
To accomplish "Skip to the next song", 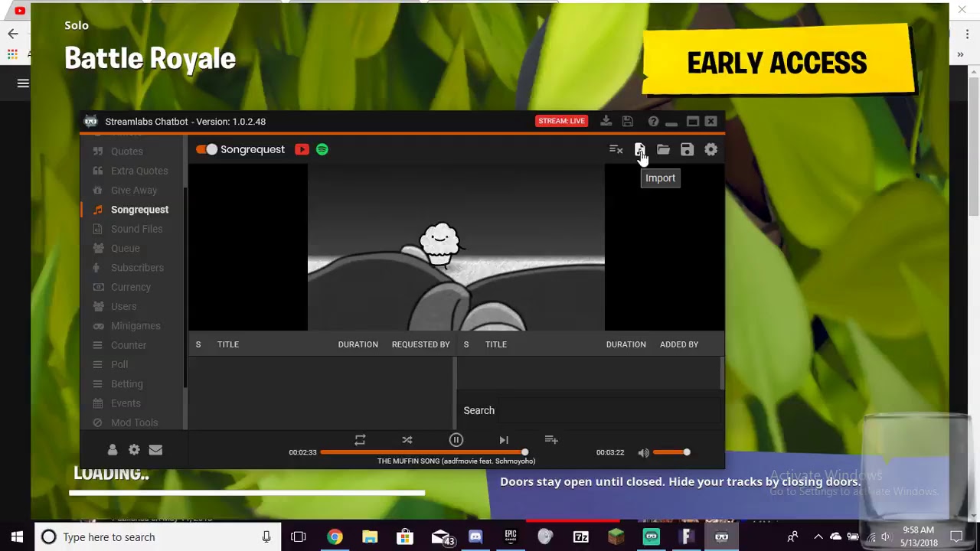I will coord(504,440).
